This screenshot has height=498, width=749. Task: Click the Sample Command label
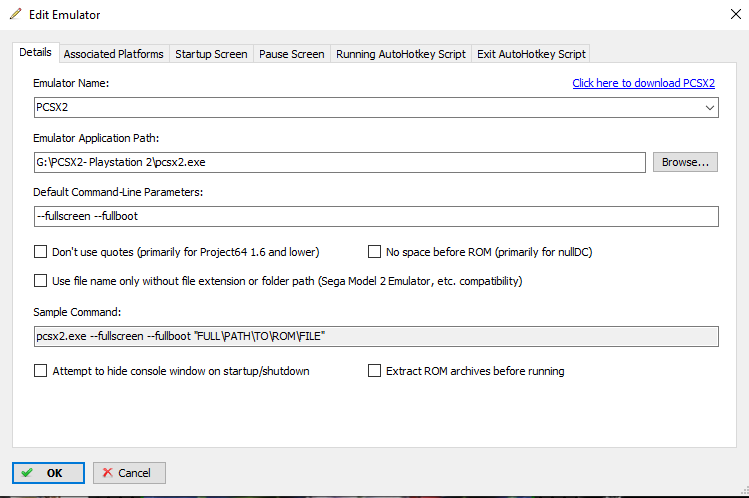click(x=77, y=312)
